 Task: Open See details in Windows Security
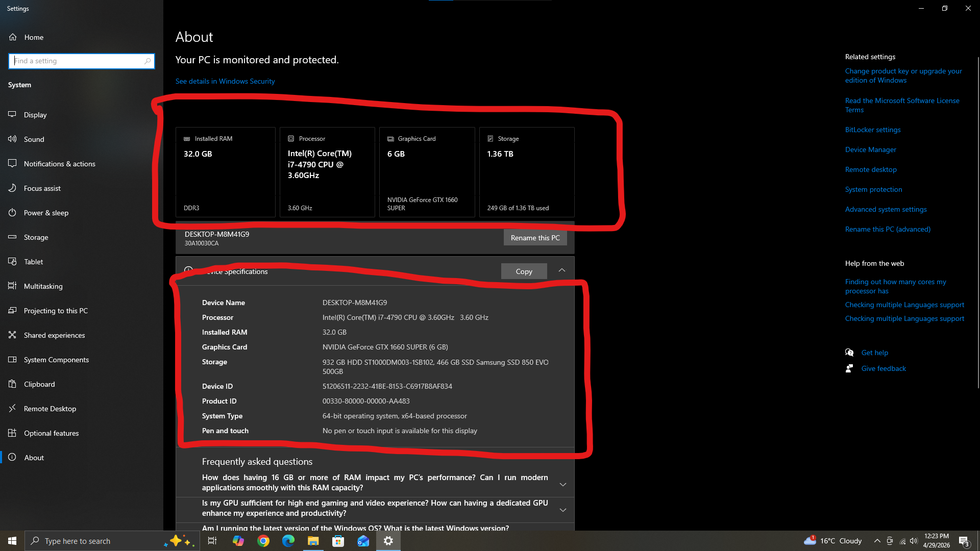[x=225, y=81]
